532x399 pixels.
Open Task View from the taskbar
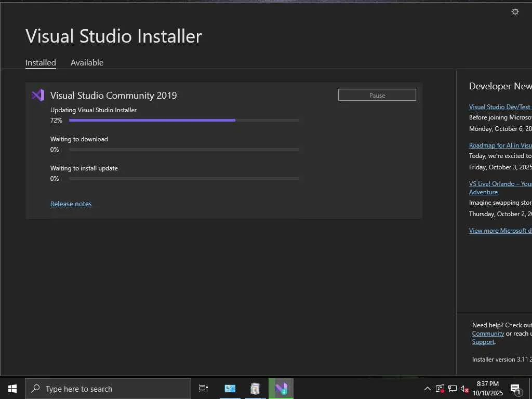204,389
